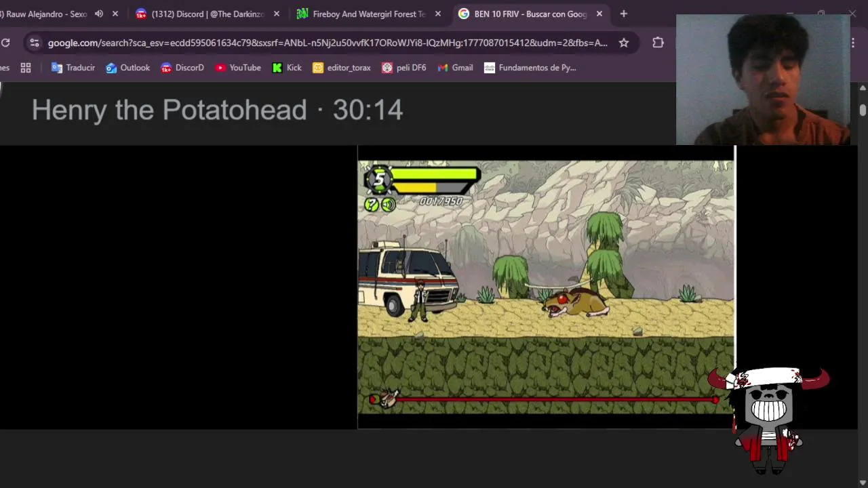868x488 pixels.
Task: Close the Fireboy And Watergirl tab
Action: click(438, 14)
